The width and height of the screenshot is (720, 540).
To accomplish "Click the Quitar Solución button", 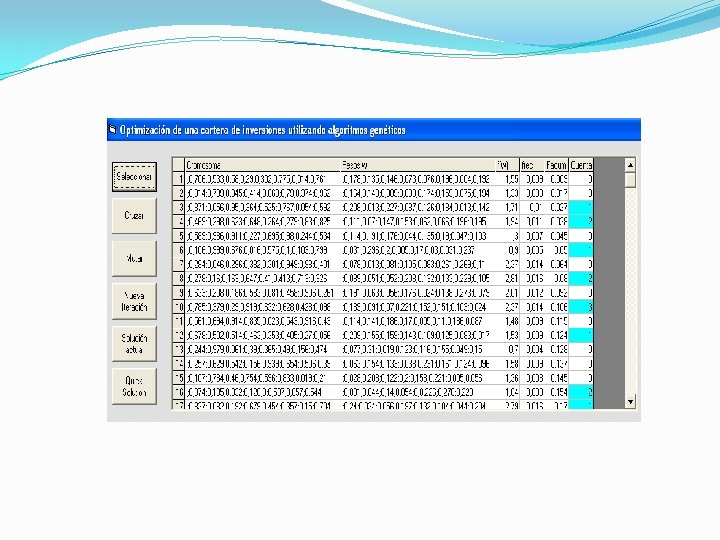I will click(x=134, y=387).
